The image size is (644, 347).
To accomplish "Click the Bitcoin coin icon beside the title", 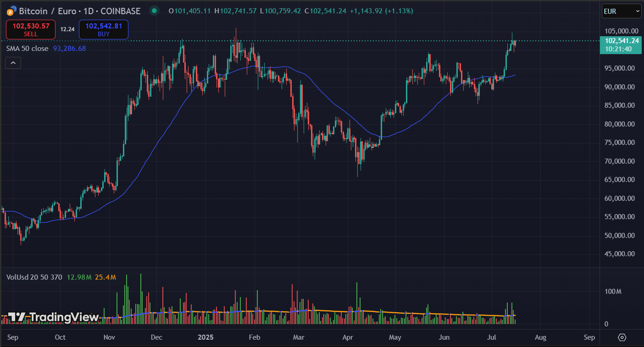I will pyautogui.click(x=12, y=11).
